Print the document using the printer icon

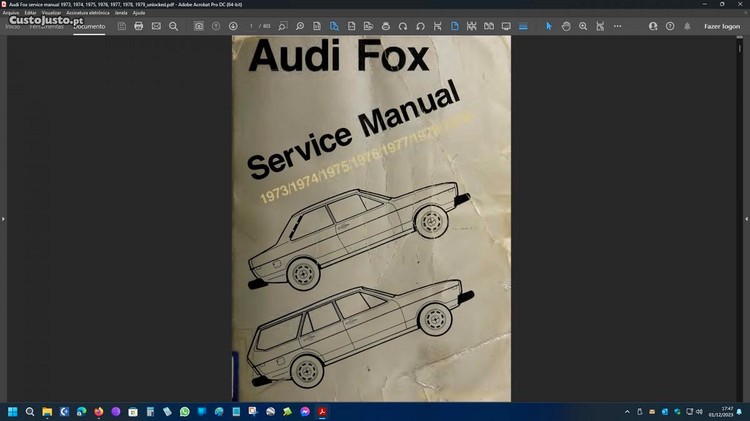[138, 26]
